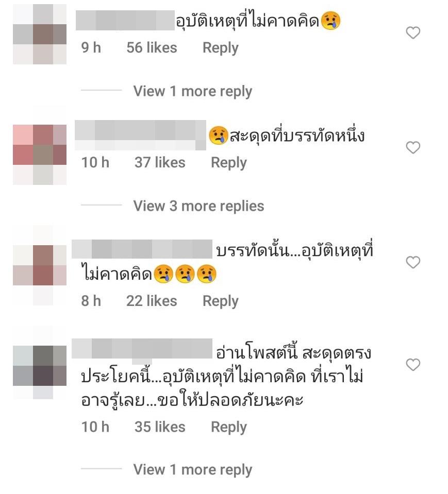Reply to the 35 likes comment
Image resolution: width=448 pixels, height=494 pixels.
click(x=228, y=428)
